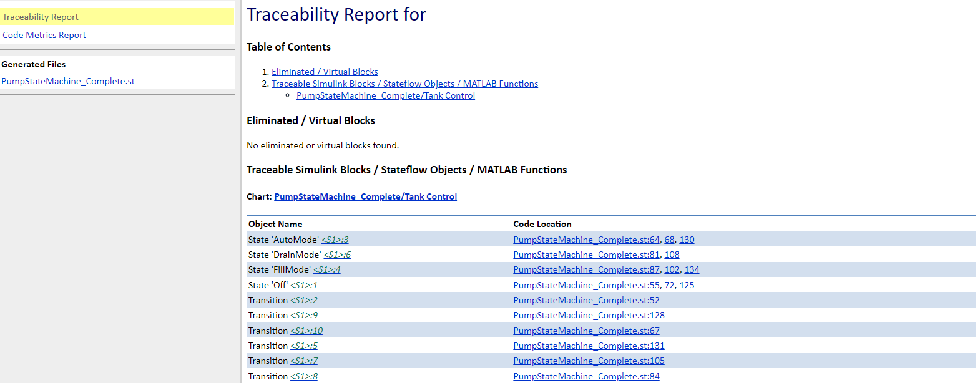The image size is (980, 383).
Task: Open the Chart link for Tank Control
Action: (x=365, y=196)
